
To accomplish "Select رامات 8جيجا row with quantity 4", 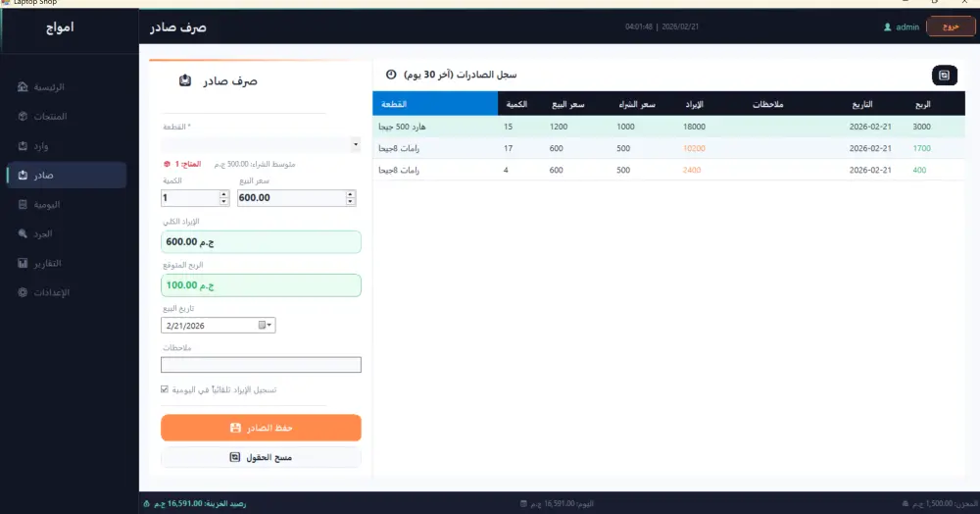I will 668,170.
